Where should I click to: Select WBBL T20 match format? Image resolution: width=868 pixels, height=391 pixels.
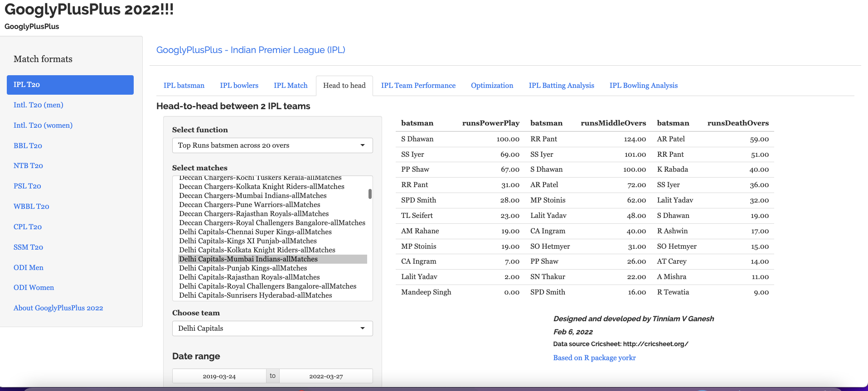click(31, 207)
